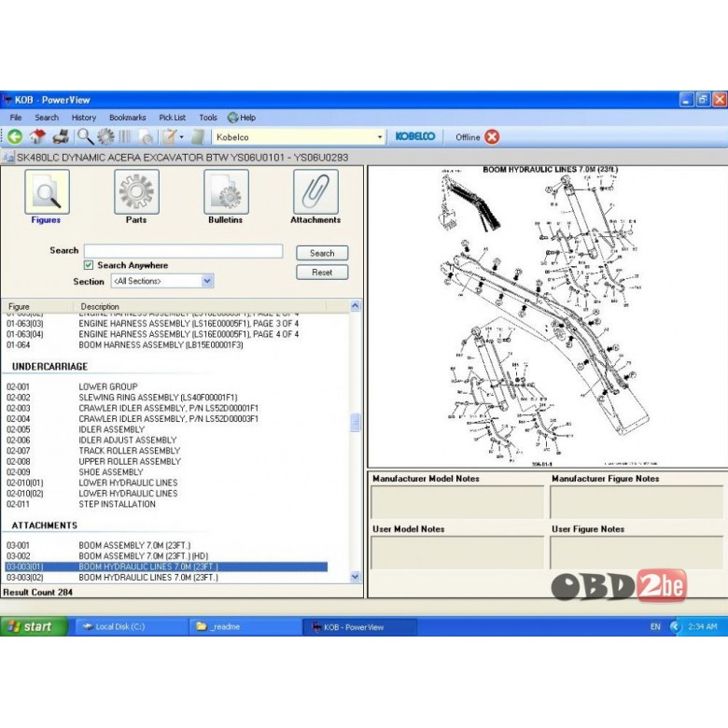Go to Home via house icon

point(37,137)
